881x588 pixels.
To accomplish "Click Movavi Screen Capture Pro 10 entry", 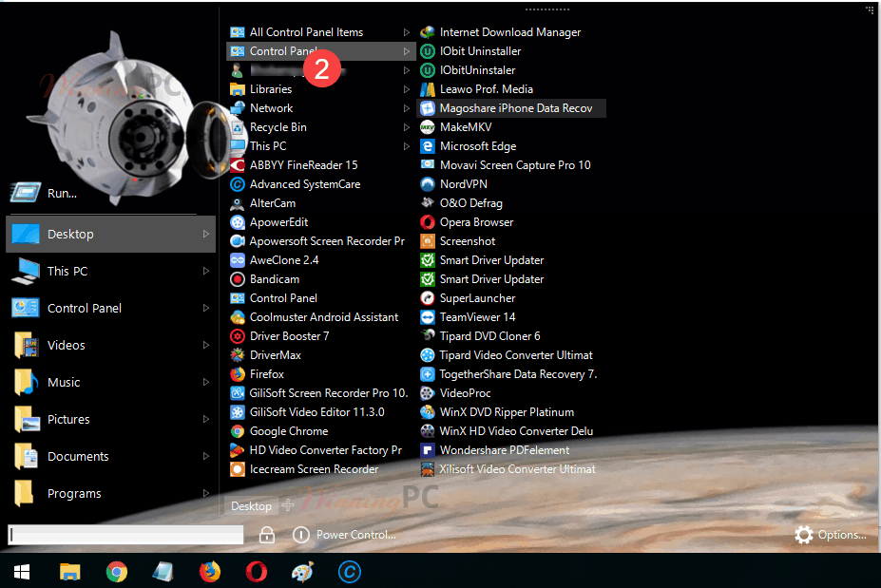I will click(x=511, y=165).
